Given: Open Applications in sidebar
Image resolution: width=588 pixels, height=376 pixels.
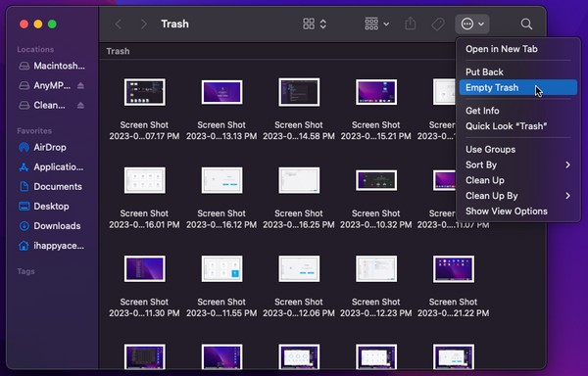Looking at the screenshot, I should (x=51, y=167).
